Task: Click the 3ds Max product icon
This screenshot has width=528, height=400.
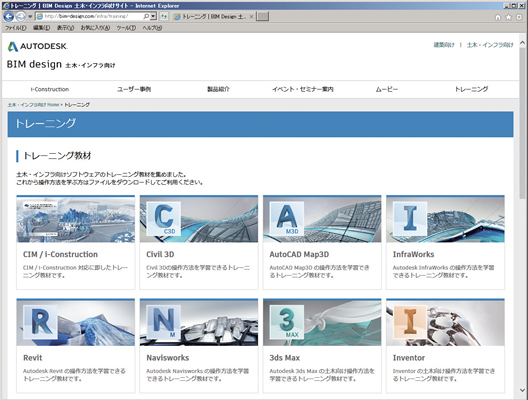Action: coord(287,322)
